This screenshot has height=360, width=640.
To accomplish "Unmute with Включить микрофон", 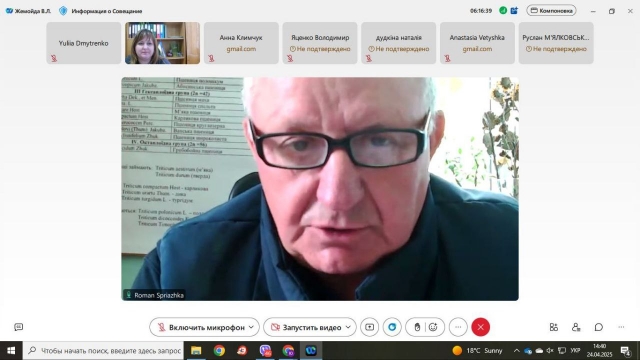I will [201, 327].
